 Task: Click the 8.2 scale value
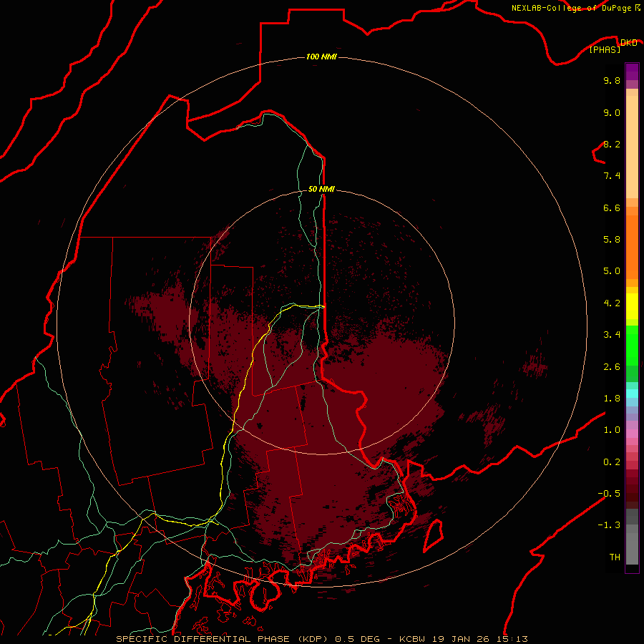coord(612,144)
